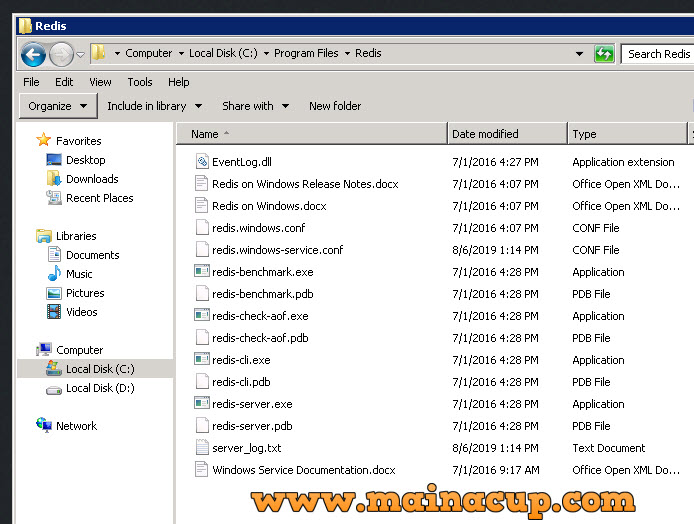Select redis-cli.exe application icon
The height and width of the screenshot is (524, 694).
(x=202, y=359)
